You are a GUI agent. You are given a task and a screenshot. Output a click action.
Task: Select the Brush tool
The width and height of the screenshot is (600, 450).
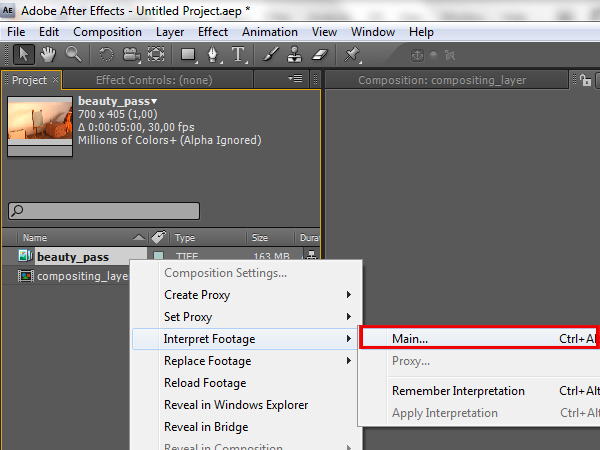[x=271, y=54]
